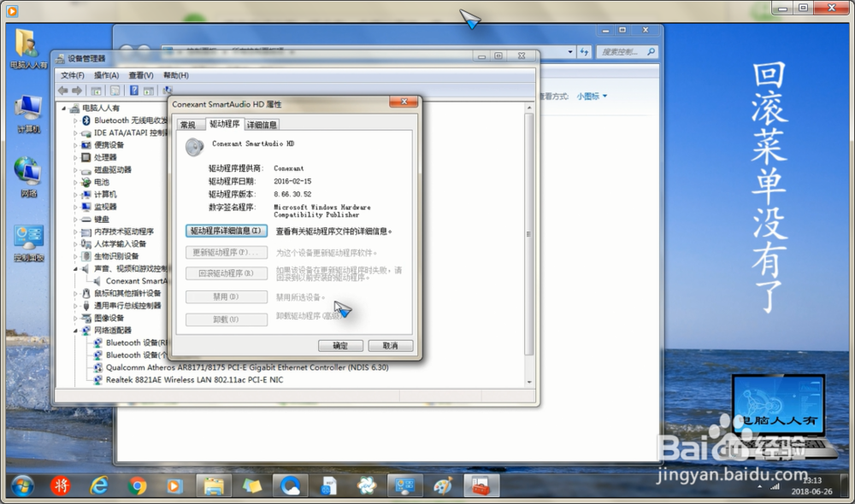The width and height of the screenshot is (855, 504).
Task: Click the 13:13 clock in system tray
Action: coord(812,480)
